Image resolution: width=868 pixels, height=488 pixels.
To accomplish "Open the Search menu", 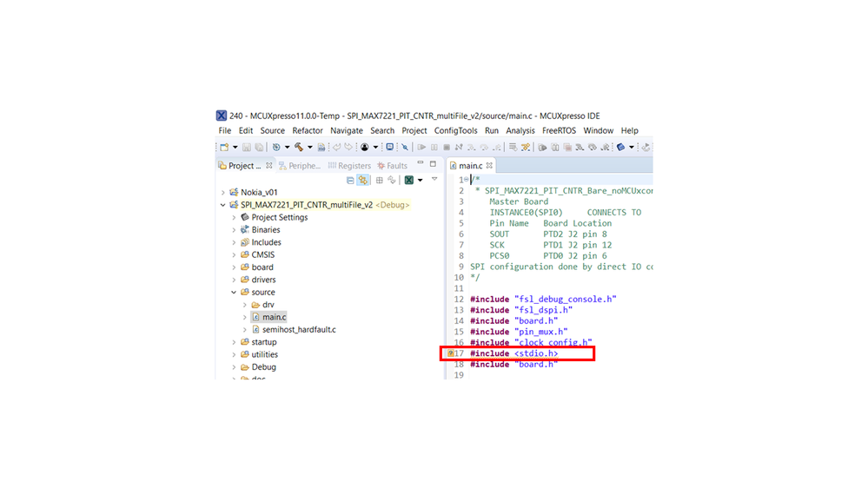I will [382, 130].
